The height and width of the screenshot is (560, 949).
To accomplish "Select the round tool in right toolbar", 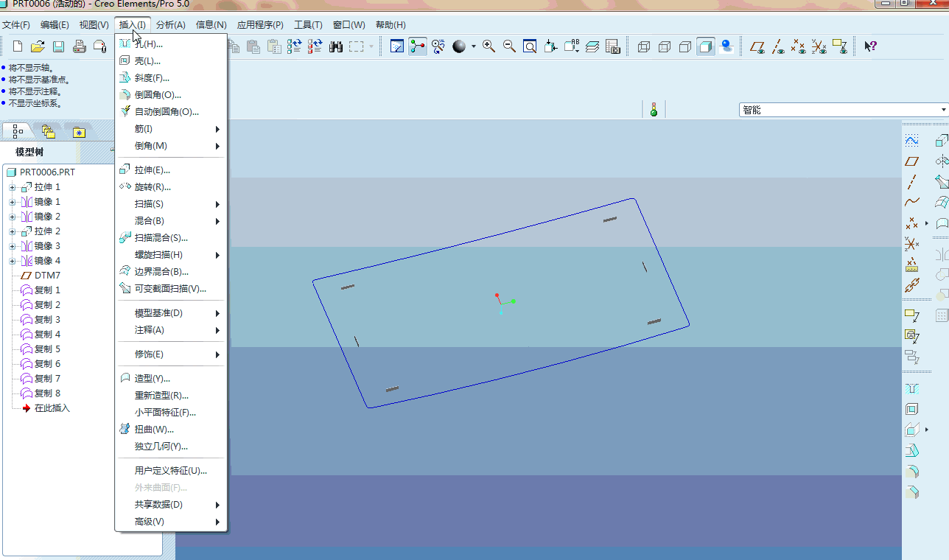I will (912, 471).
